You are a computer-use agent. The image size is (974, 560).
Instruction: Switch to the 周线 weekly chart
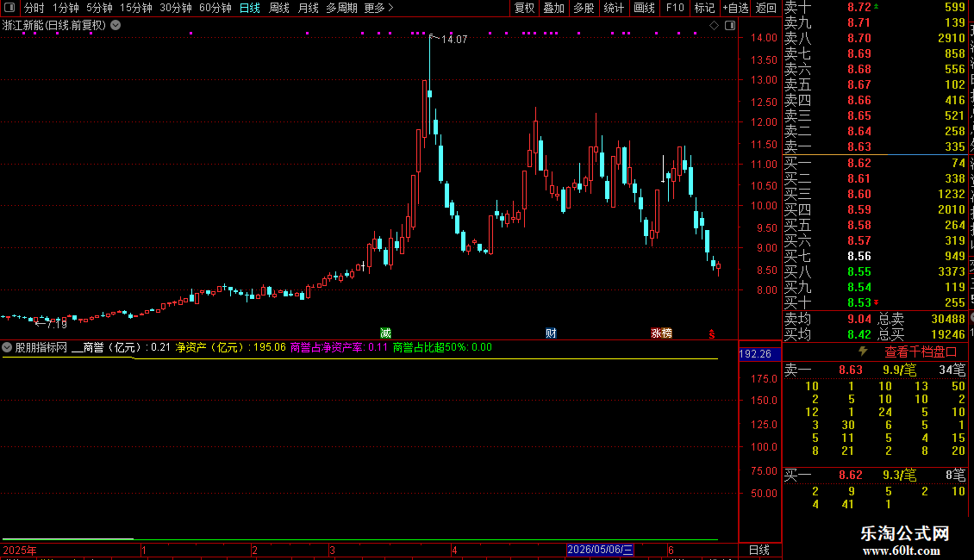tap(279, 8)
